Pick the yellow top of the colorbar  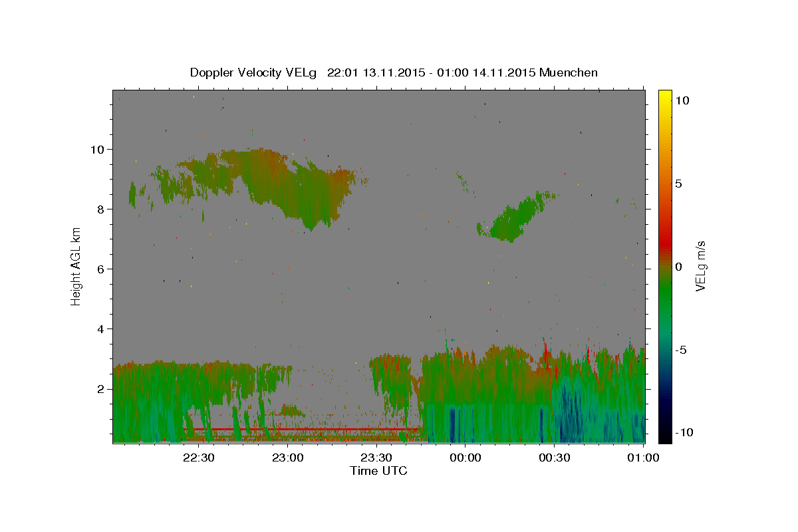click(x=665, y=96)
